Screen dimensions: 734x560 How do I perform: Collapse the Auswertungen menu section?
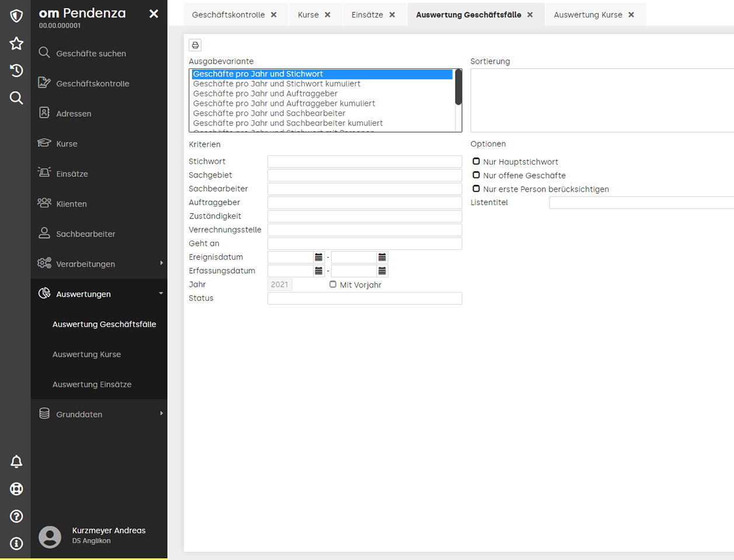[99, 294]
